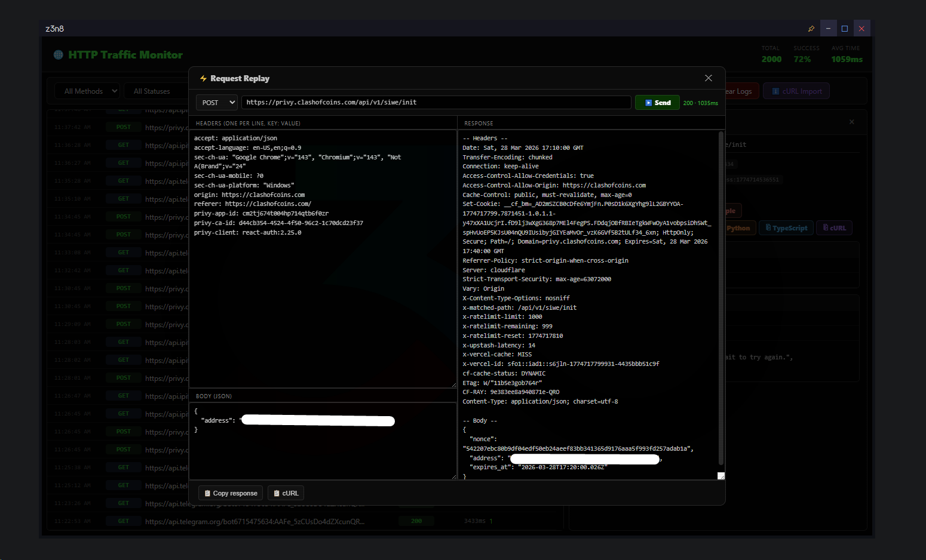Select the 11:28:01 AM POST log row
Image resolution: width=926 pixels, height=560 pixels.
[118, 378]
